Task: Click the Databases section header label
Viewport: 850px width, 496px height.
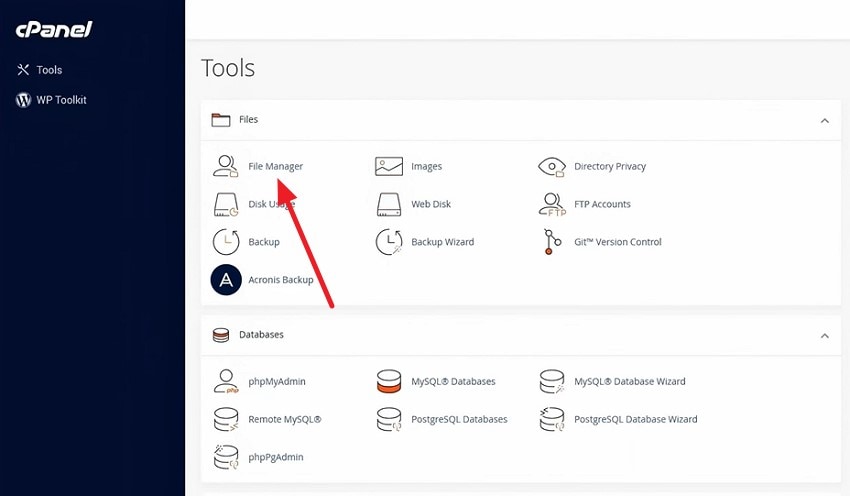Action: pyautogui.click(x=261, y=335)
